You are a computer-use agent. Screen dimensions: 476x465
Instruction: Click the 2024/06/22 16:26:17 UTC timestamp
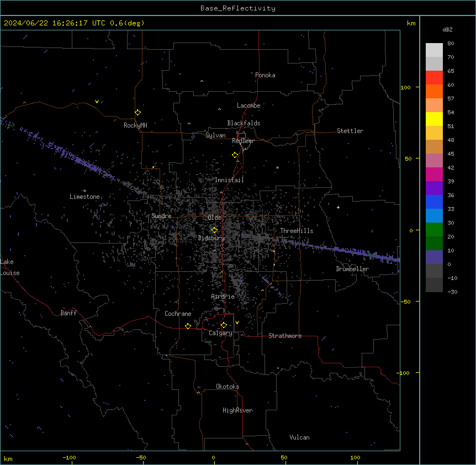55,23
